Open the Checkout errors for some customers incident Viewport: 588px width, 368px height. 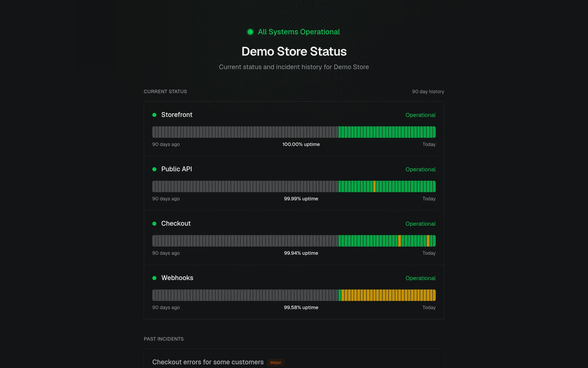[208, 362]
